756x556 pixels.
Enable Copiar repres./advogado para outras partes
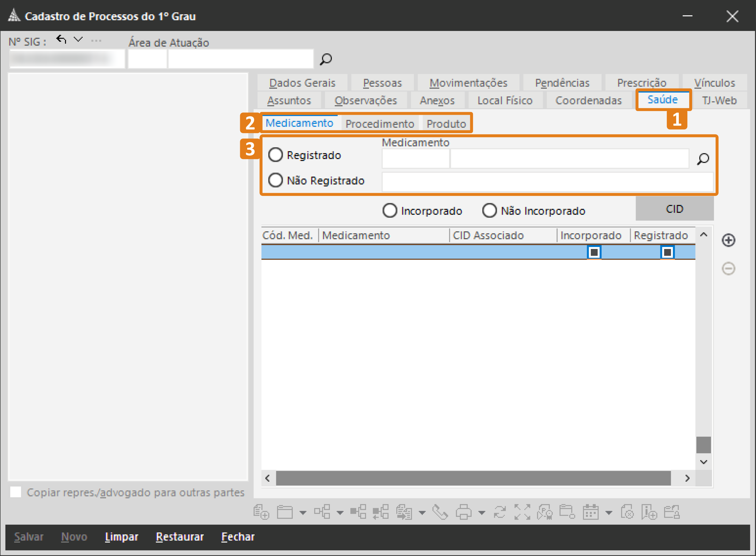point(16,492)
